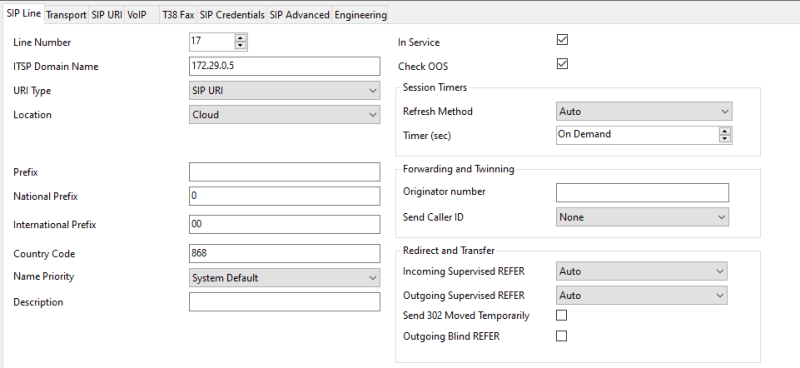Open the SIP URI tab

pyautogui.click(x=107, y=15)
